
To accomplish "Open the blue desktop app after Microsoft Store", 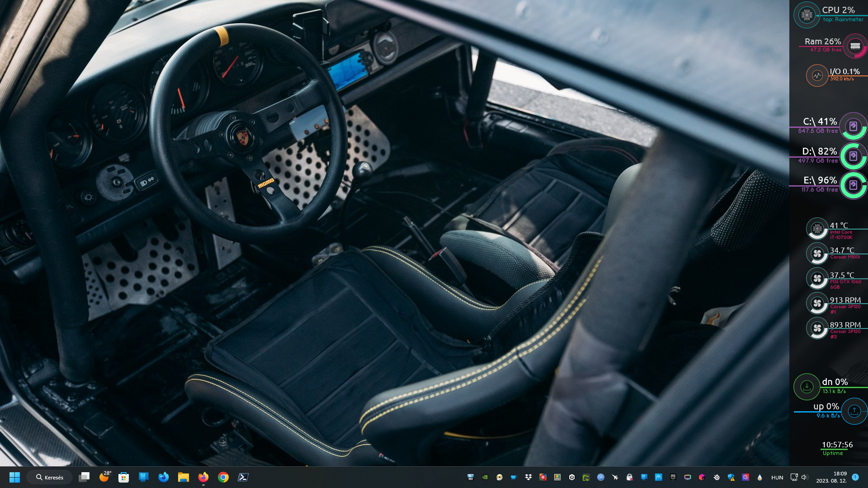I will click(144, 477).
